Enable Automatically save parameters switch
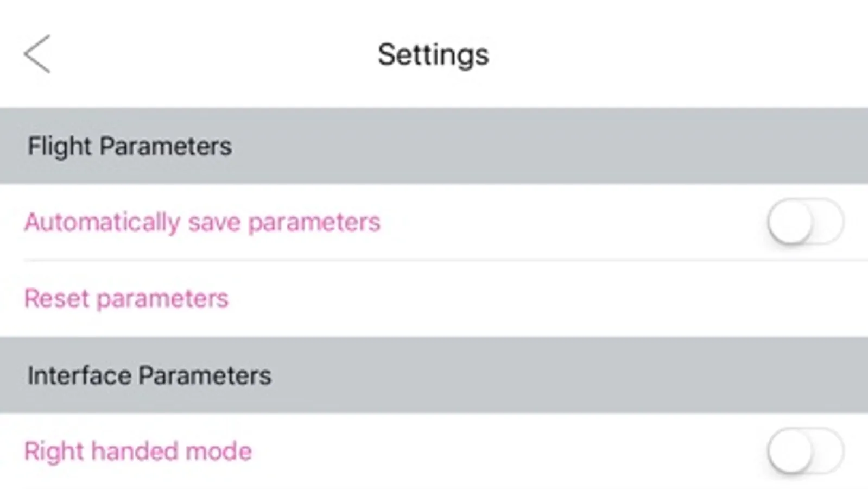The height and width of the screenshot is (489, 868). [806, 222]
